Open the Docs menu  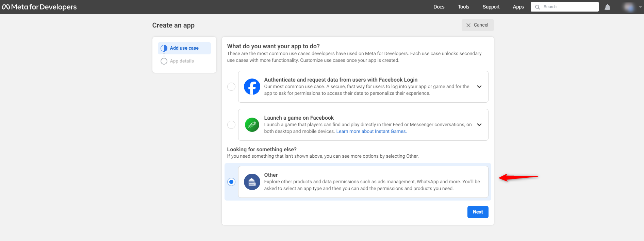coord(439,7)
